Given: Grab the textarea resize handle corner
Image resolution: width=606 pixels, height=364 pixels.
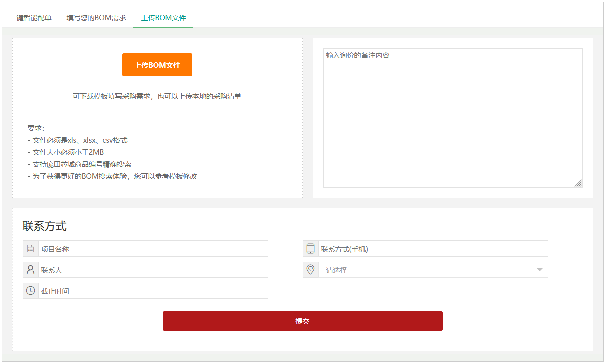Looking at the screenshot, I should [x=578, y=183].
